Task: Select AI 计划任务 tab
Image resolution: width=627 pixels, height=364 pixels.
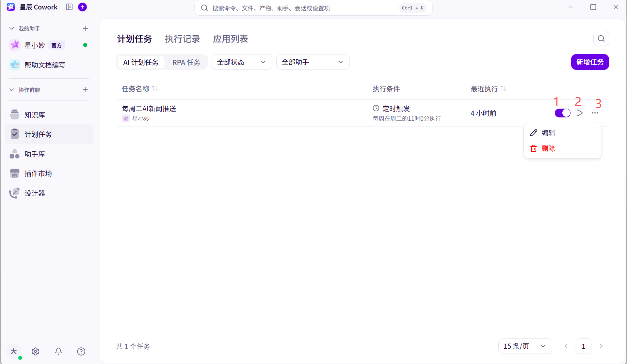Action: click(141, 62)
